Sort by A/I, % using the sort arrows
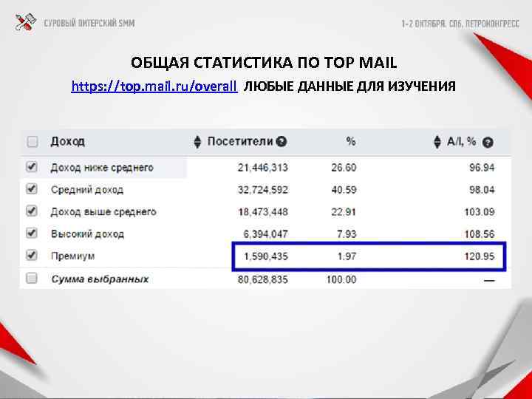Viewport: 532px width, 399px height. point(437,142)
